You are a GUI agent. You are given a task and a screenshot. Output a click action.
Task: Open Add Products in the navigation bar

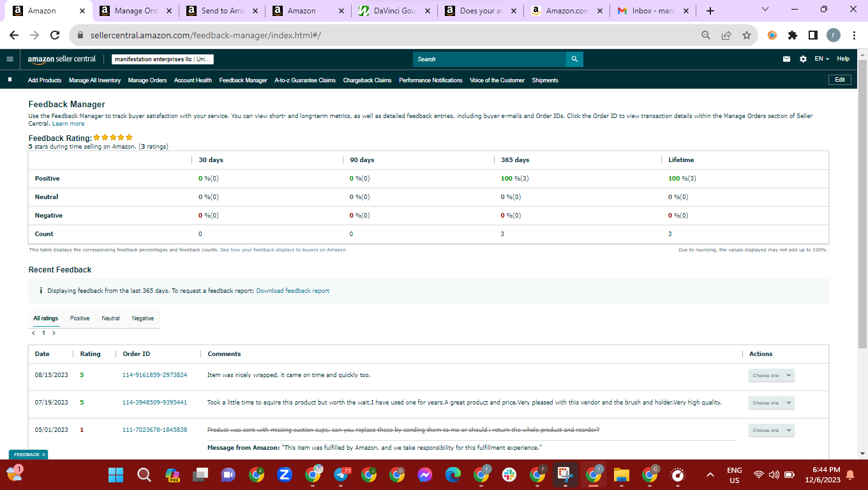pyautogui.click(x=45, y=80)
